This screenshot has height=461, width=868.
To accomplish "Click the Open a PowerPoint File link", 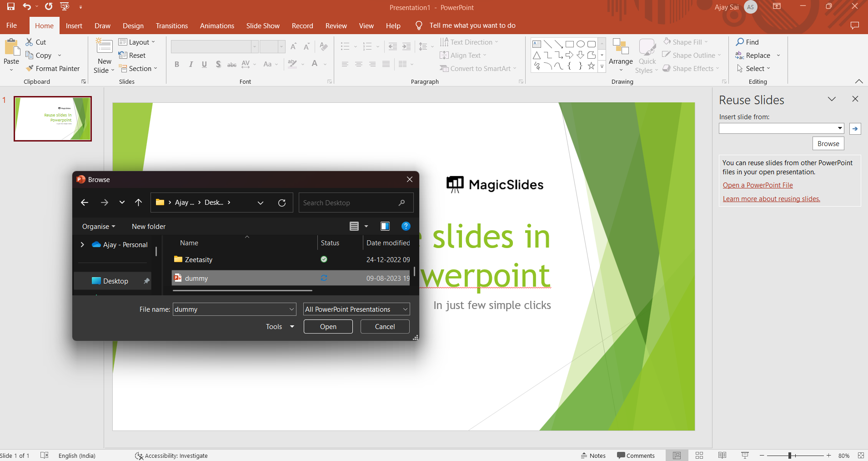I will click(758, 185).
